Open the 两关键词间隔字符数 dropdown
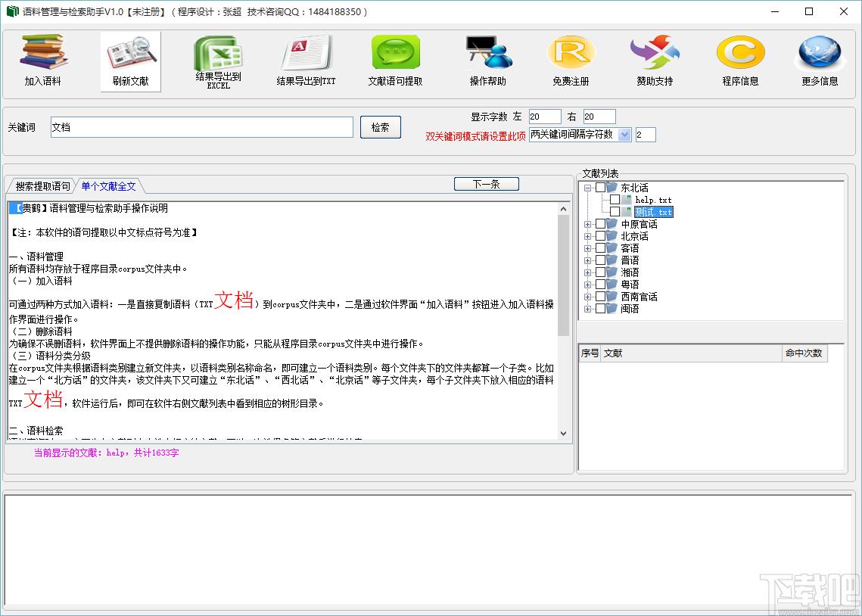The height and width of the screenshot is (616, 862). coord(624,135)
